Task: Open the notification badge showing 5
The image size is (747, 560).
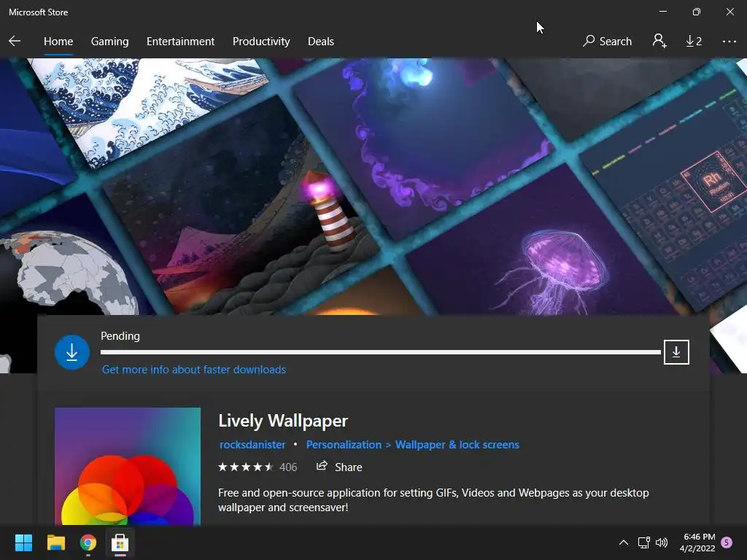Action: [x=727, y=542]
